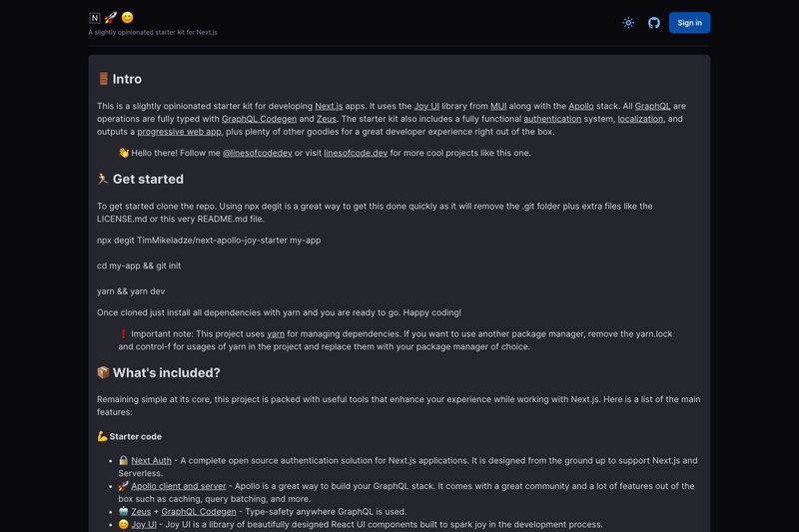
Task: Open the Next.js link in Intro
Action: coord(329,106)
